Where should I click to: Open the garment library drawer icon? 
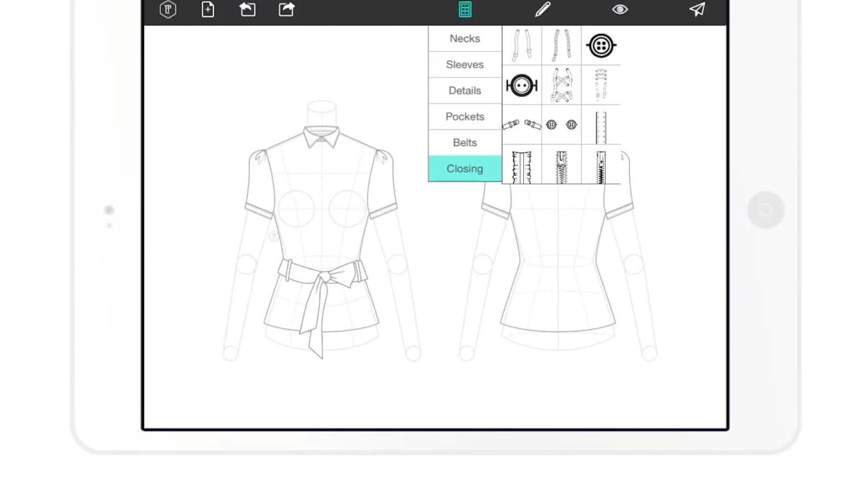[x=465, y=9]
